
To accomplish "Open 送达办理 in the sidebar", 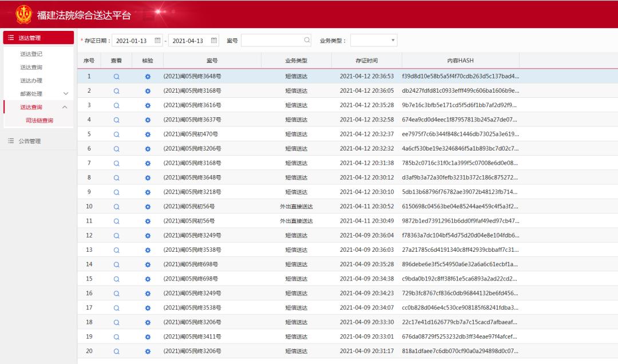I will [x=31, y=81].
